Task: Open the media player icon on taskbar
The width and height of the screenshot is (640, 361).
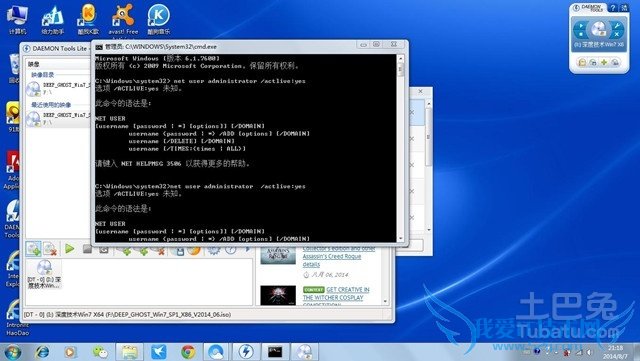Action: coord(71,352)
